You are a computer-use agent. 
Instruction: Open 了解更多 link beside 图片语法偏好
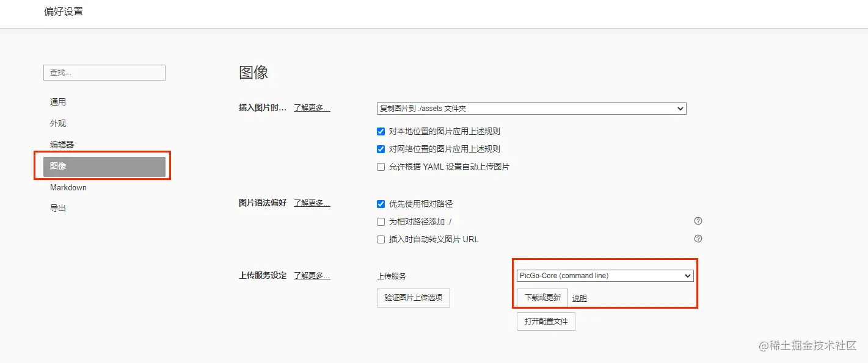coord(312,203)
